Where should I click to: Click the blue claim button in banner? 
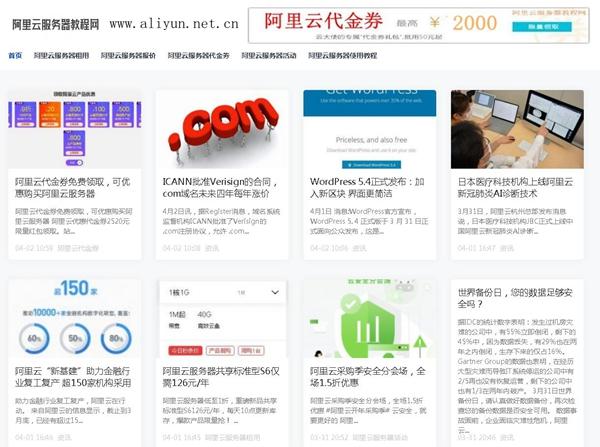pos(542,27)
